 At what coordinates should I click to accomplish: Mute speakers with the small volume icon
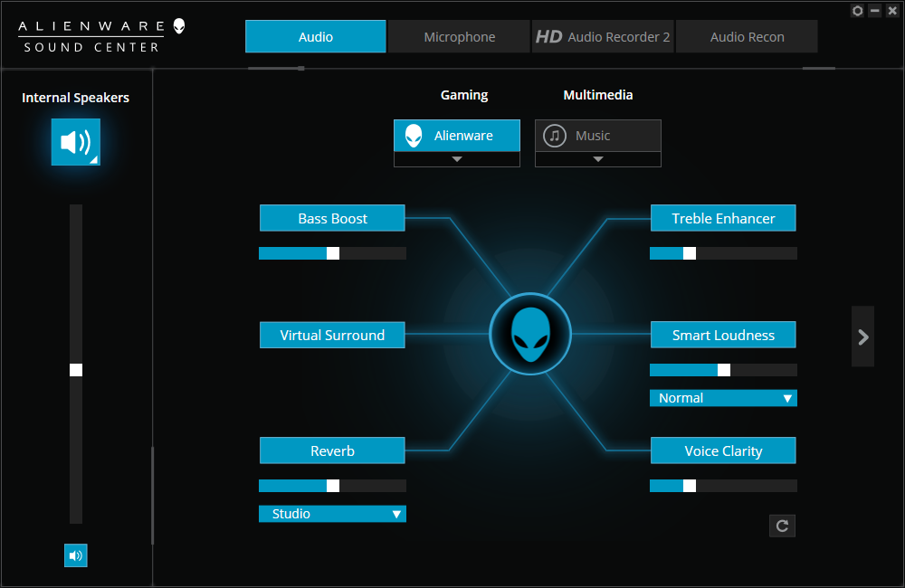pyautogui.click(x=76, y=555)
